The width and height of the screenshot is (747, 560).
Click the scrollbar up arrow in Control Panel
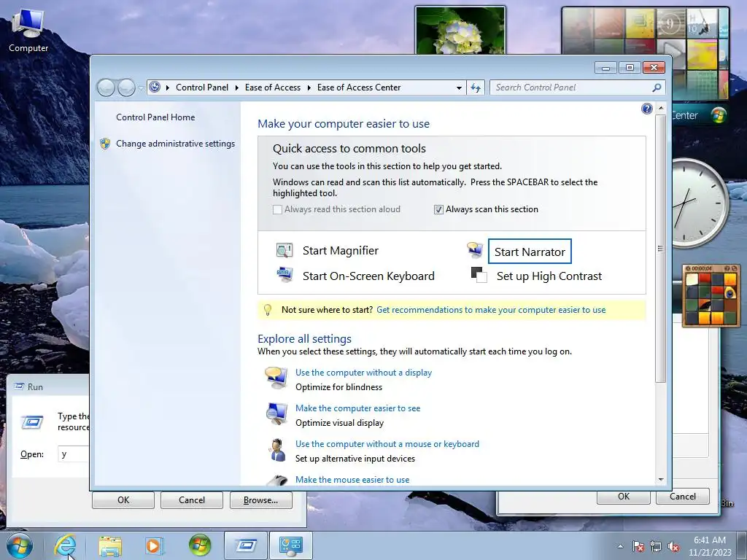click(x=660, y=108)
